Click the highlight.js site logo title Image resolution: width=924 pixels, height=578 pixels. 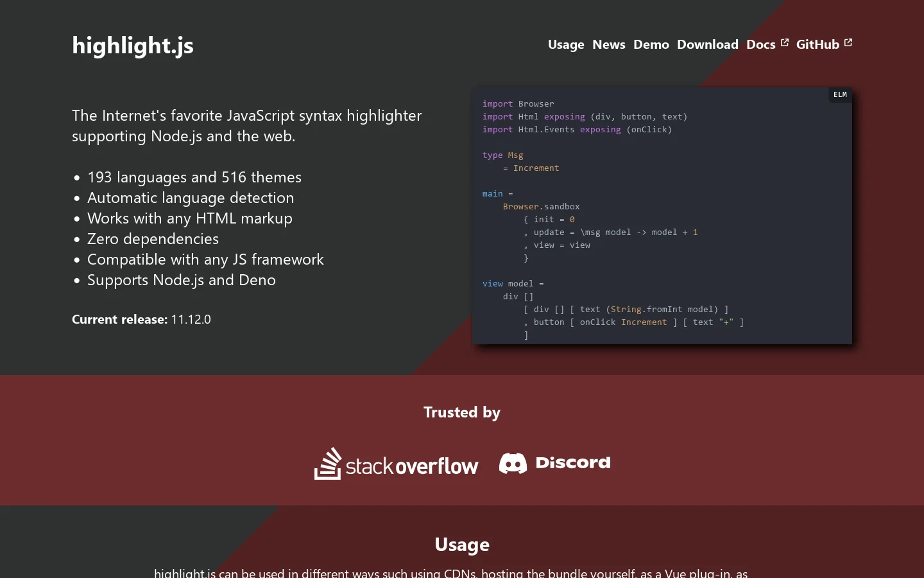pyautogui.click(x=133, y=45)
